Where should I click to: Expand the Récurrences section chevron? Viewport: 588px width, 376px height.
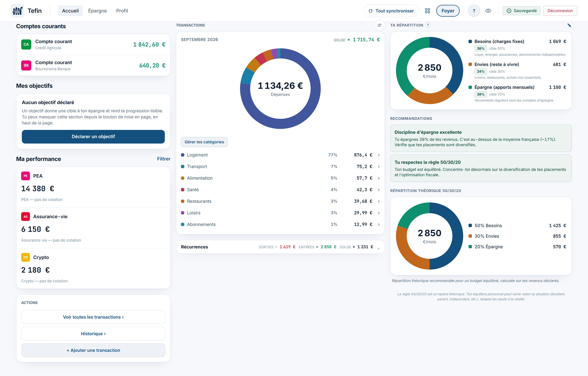point(378,248)
